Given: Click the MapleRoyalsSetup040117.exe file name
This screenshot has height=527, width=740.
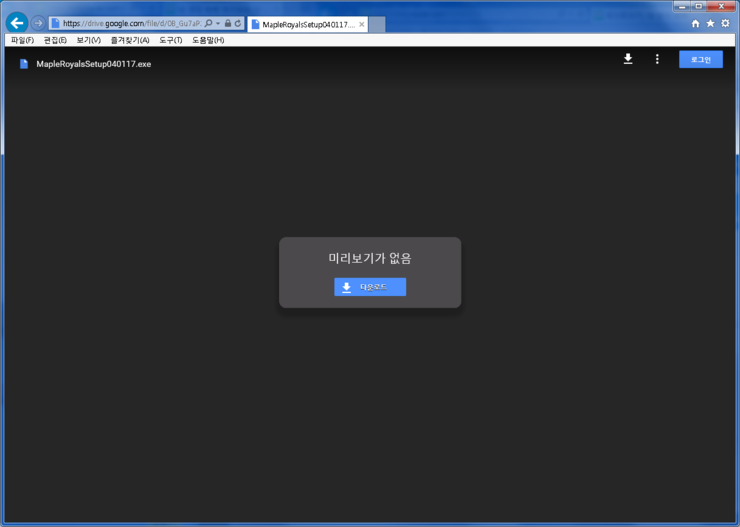Looking at the screenshot, I should coord(93,64).
